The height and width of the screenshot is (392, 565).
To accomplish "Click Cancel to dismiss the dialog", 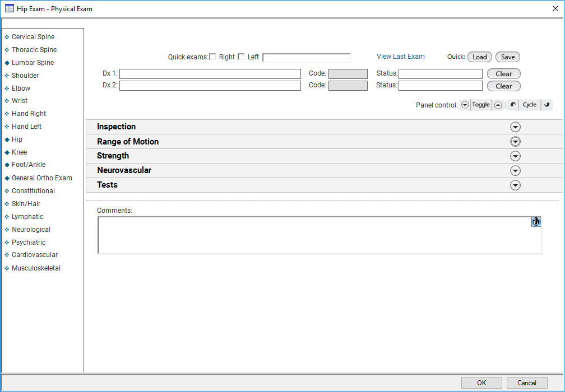I will pos(527,382).
